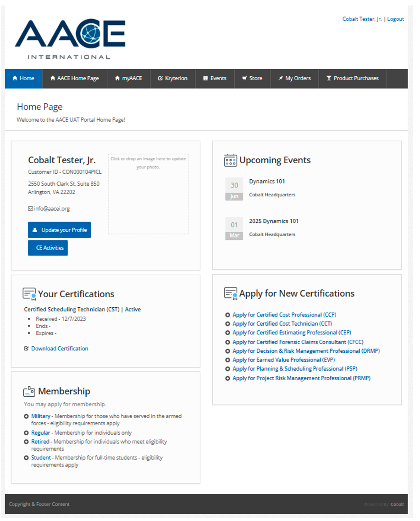Open the Cobalt Tester, Jr. account link
The image size is (420, 521).
tap(362, 19)
